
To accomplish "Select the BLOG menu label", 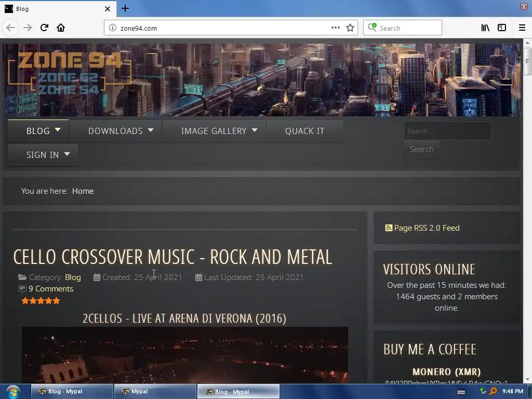I will click(x=38, y=131).
